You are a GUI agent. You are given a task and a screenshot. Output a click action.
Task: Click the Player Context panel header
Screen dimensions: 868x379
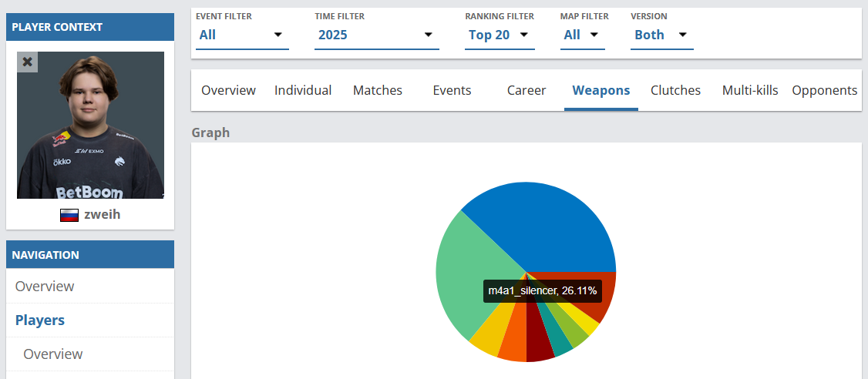(x=90, y=27)
